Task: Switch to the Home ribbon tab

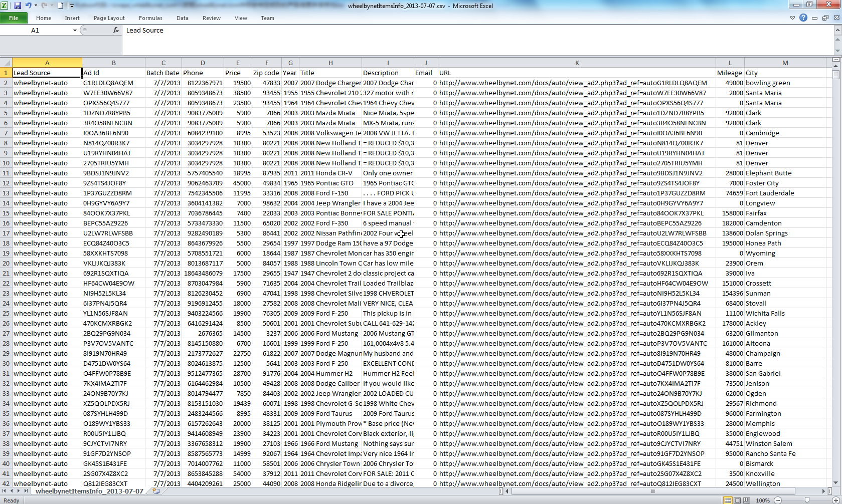Action: tap(44, 18)
